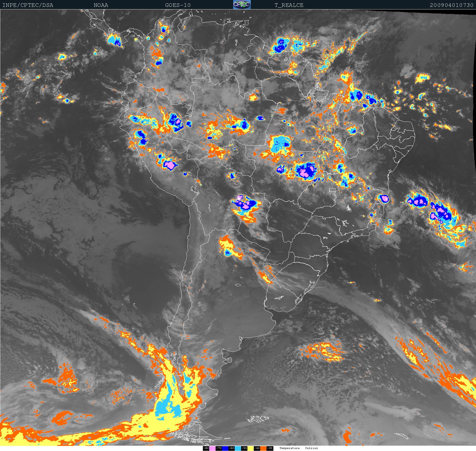The width and height of the screenshot is (476, 451).
Task: Click the Falkland Islands outline on map
Action: (258, 419)
